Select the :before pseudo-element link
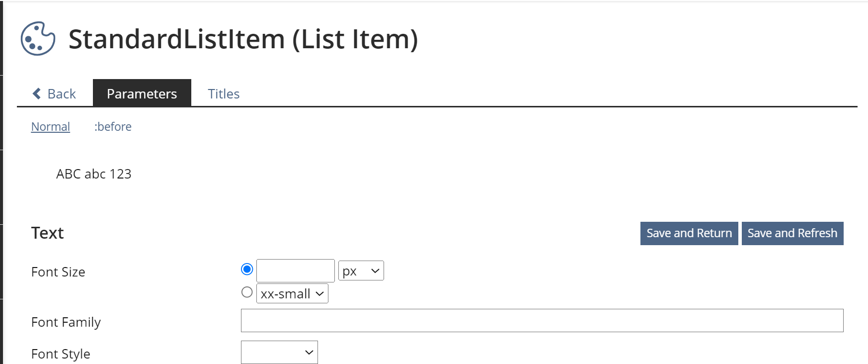The width and height of the screenshot is (868, 364). pos(113,127)
